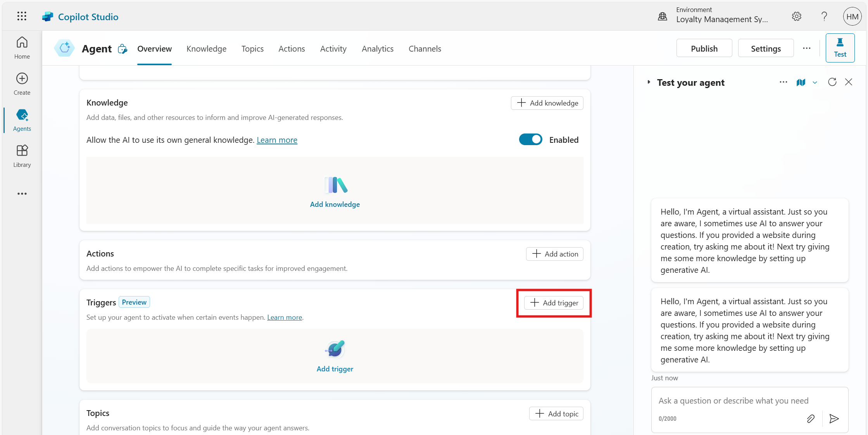Toggle the general knowledge Enabled switch
Screen dimensions: 868x435
coord(530,140)
